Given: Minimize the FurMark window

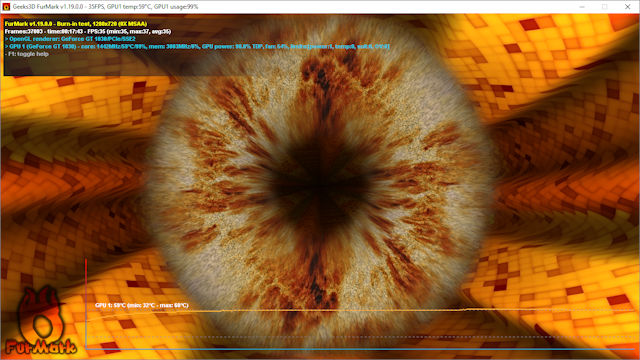Looking at the screenshot, I should 582,7.
